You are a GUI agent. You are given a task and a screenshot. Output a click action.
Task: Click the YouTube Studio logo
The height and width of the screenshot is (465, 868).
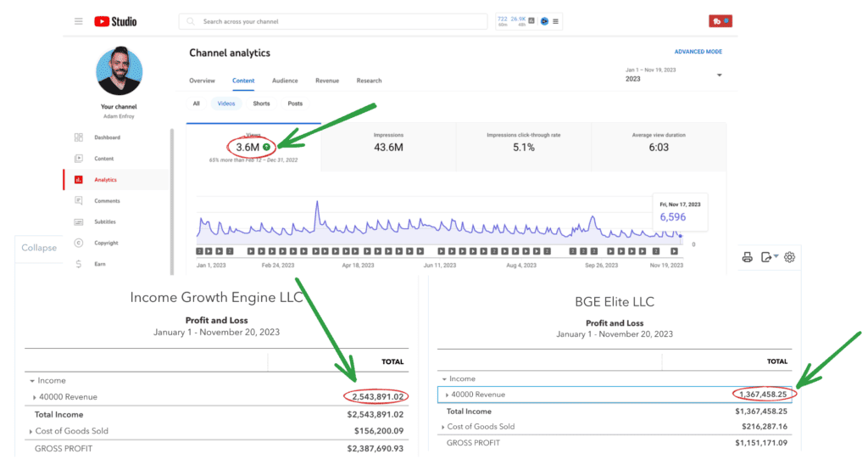coord(115,21)
